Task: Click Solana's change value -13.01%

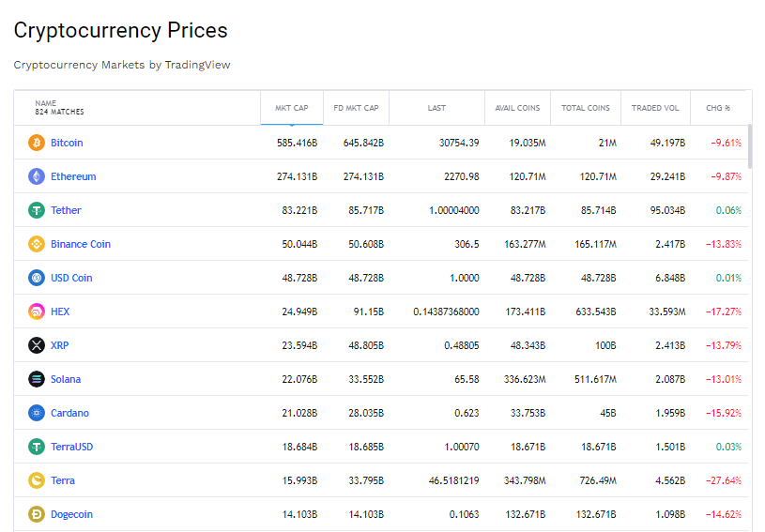Action: pyautogui.click(x=724, y=379)
